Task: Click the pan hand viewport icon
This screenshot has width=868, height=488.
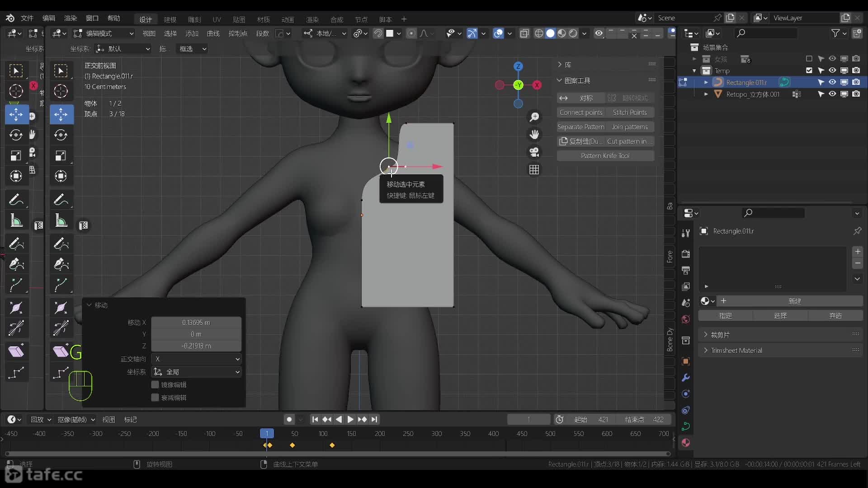Action: [534, 135]
